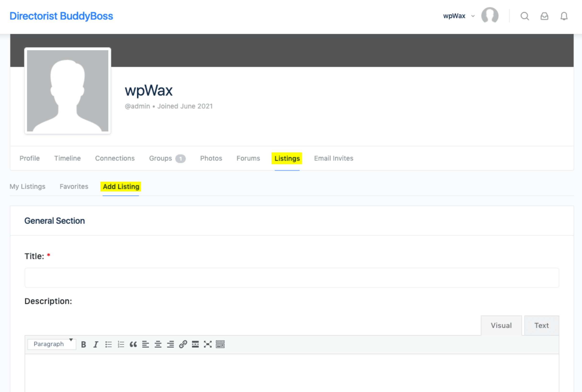Click into the Title input field
This screenshot has width=582, height=392.
tap(292, 278)
